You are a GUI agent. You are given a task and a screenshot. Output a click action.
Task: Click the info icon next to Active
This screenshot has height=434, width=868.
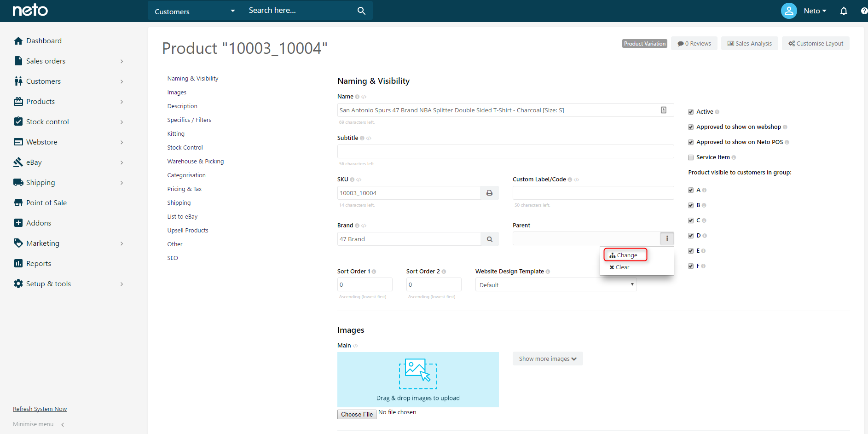click(x=717, y=112)
